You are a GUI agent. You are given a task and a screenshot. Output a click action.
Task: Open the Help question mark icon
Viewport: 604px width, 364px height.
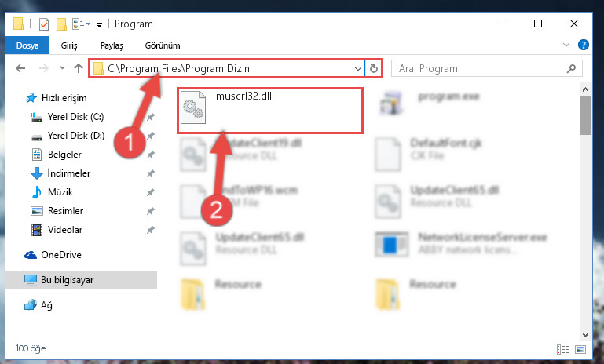point(584,45)
